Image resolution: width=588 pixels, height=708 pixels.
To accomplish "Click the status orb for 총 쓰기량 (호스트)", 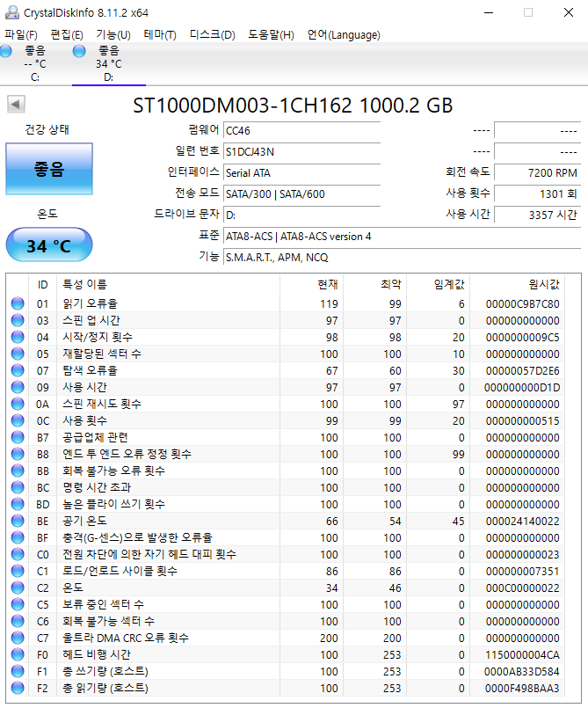I will (18, 671).
